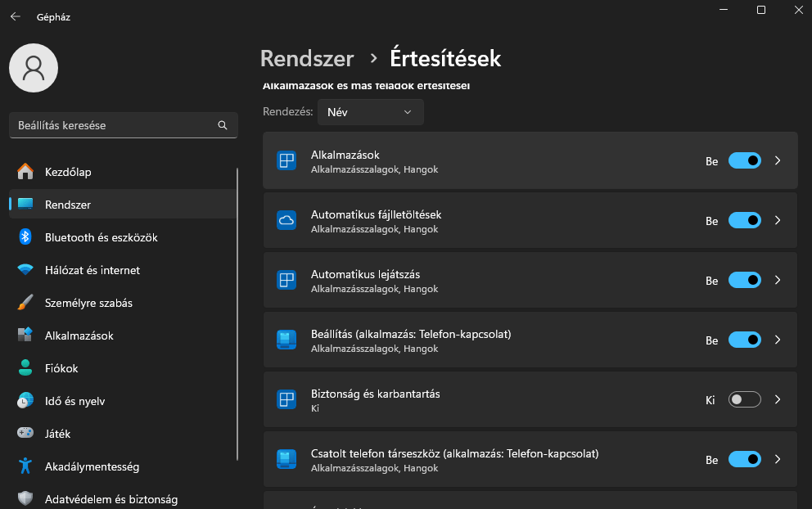Open Idő és nyelv section
This screenshot has height=509, width=812.
(123, 401)
